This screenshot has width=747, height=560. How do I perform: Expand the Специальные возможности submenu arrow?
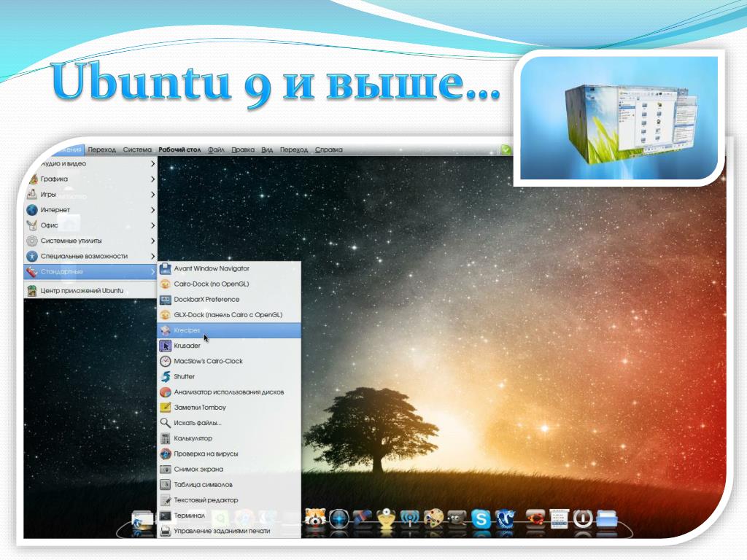coord(152,256)
